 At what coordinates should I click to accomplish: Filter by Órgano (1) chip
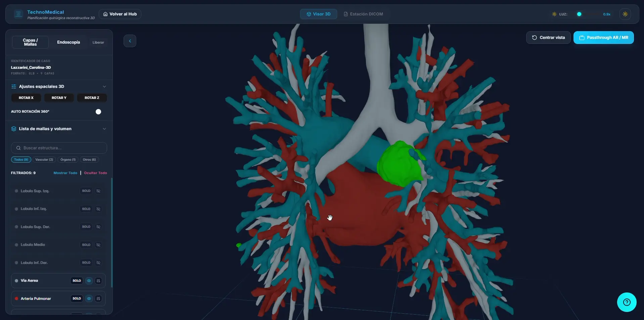click(68, 160)
